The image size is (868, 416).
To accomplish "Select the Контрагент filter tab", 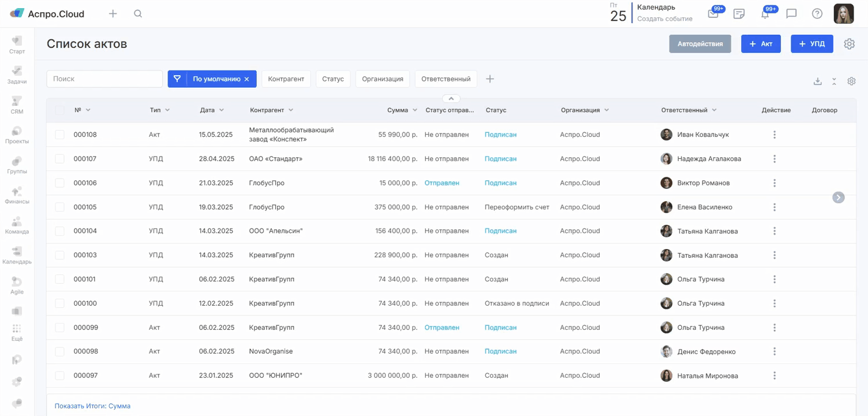I will (x=286, y=79).
